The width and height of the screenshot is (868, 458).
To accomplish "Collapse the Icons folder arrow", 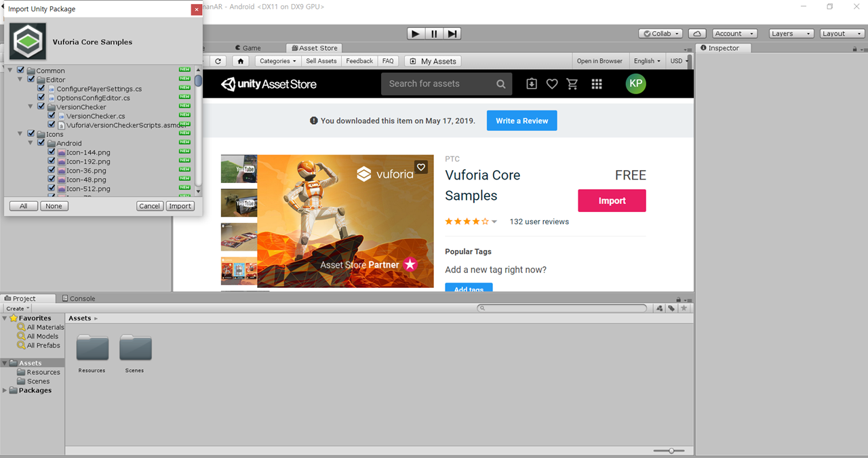I will (20, 134).
